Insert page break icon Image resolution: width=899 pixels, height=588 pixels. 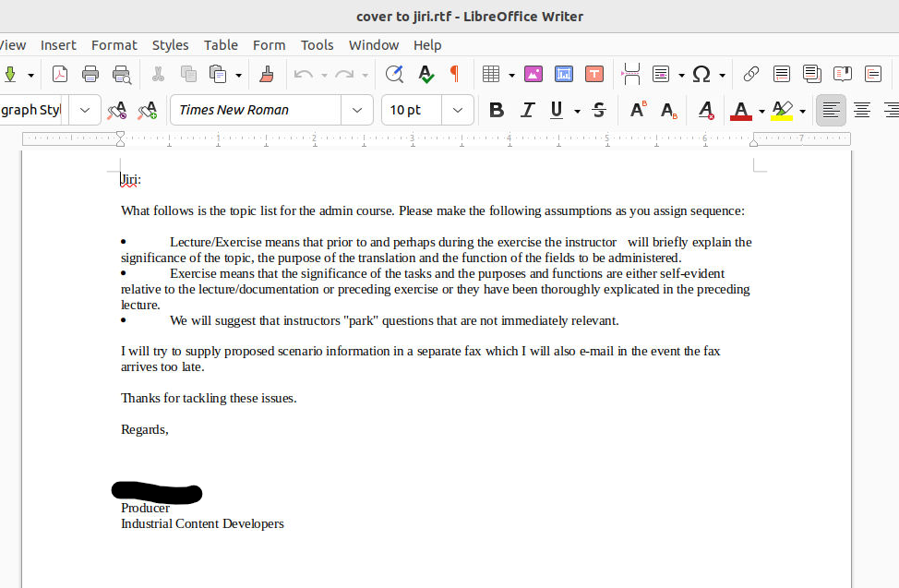[630, 74]
